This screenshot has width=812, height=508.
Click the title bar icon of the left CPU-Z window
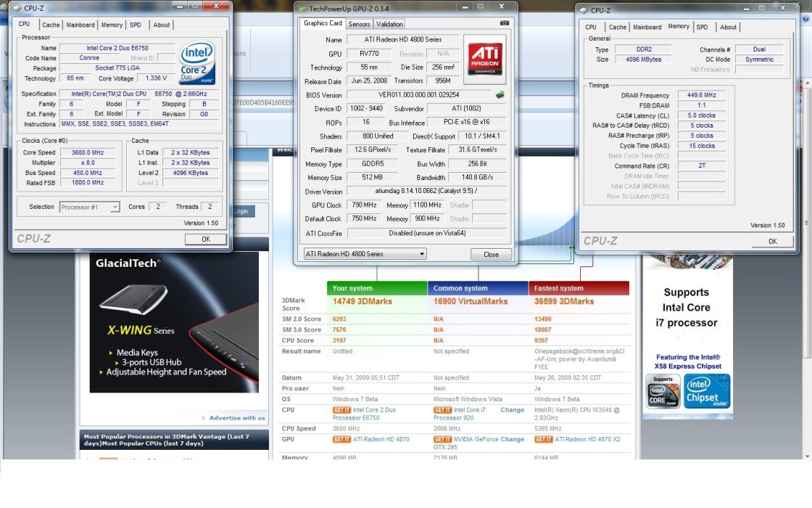[17, 8]
